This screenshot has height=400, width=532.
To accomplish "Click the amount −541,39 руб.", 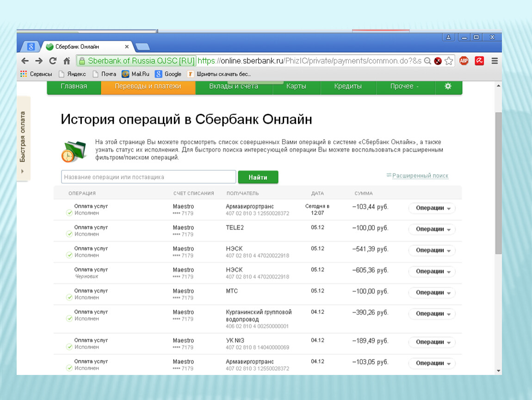I will (x=370, y=249).
